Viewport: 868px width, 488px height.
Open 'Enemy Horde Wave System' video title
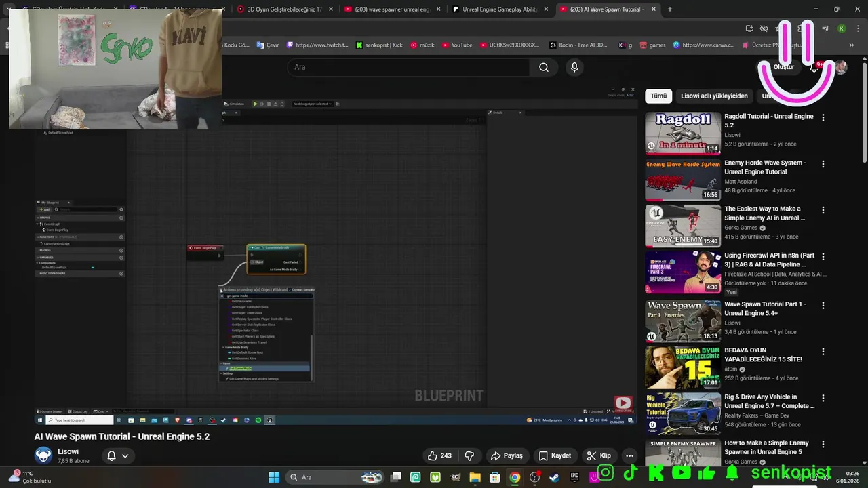click(x=765, y=167)
